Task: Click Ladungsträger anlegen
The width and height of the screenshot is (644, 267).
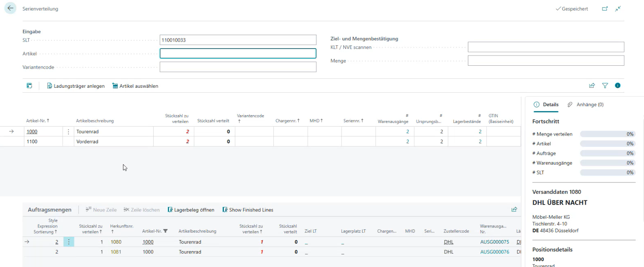Action: click(x=76, y=86)
